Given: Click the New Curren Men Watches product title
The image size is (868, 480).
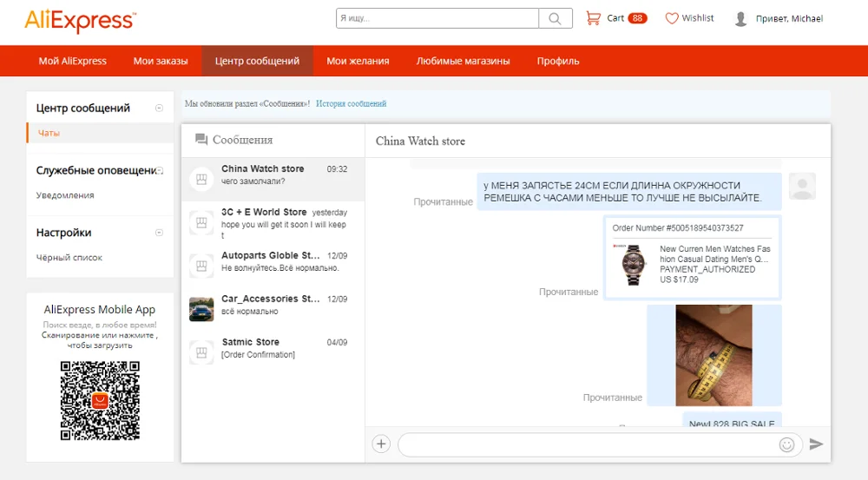Looking at the screenshot, I should pyautogui.click(x=715, y=254).
